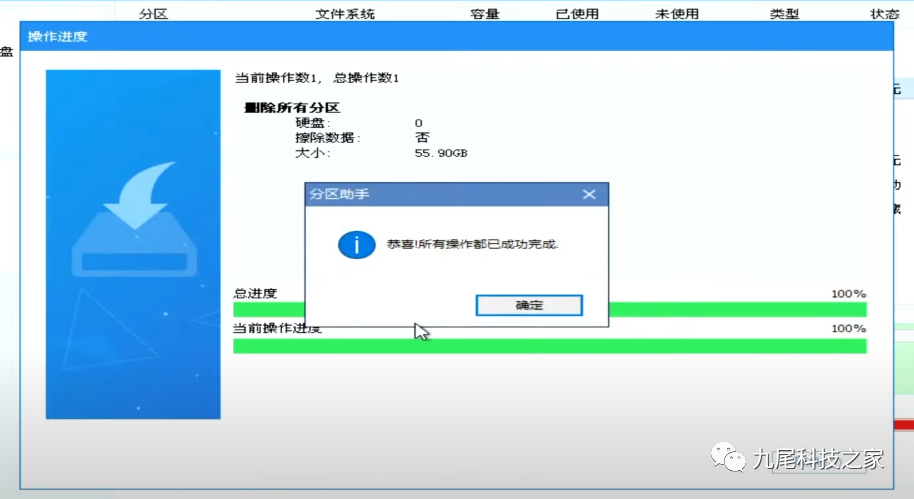
Task: Click the 分区助手 dialog title text
Action: tap(339, 194)
